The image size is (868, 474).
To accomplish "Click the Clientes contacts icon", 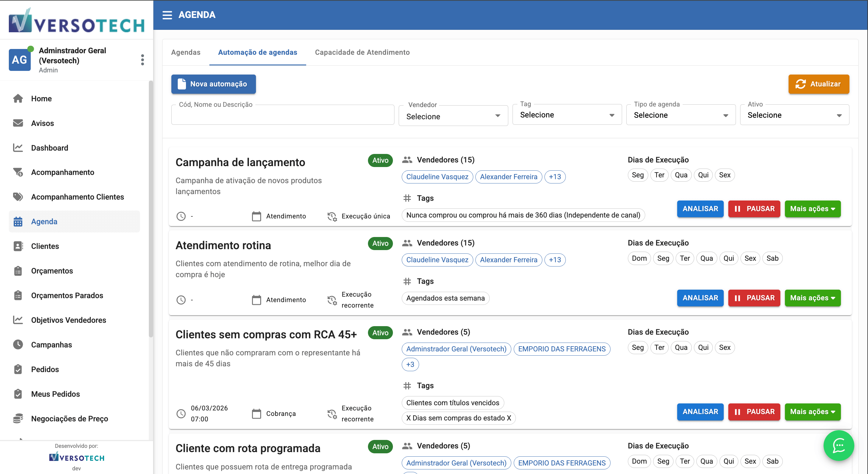I will pyautogui.click(x=18, y=246).
